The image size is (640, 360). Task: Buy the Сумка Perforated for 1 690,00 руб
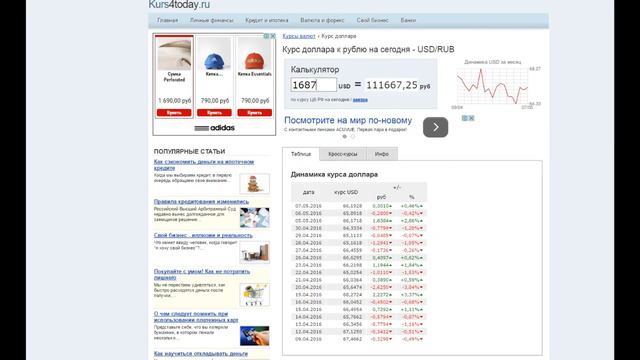click(174, 113)
